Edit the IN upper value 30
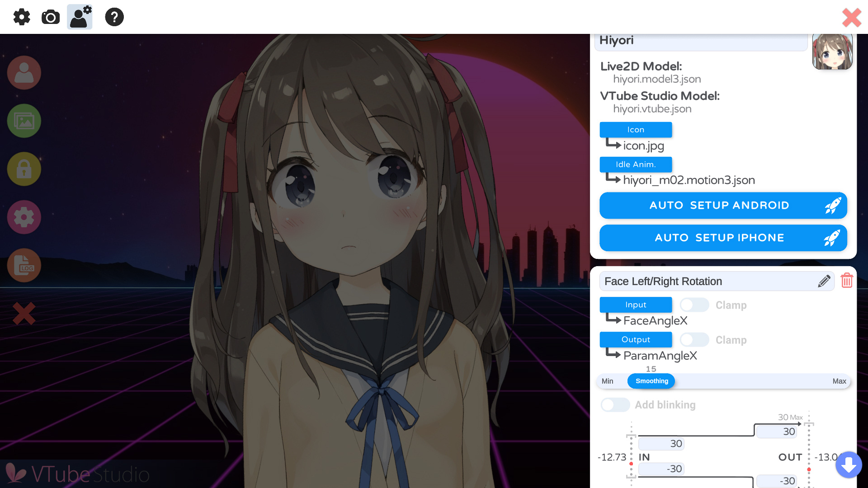Image resolution: width=868 pixels, height=488 pixels. 661,444
